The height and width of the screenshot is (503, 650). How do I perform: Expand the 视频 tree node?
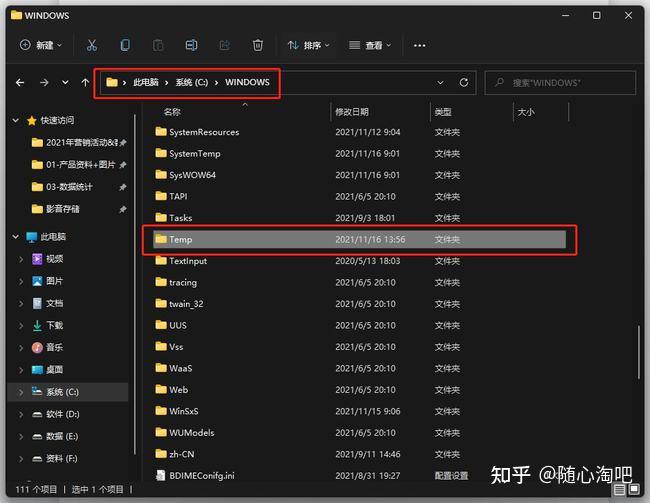21,259
